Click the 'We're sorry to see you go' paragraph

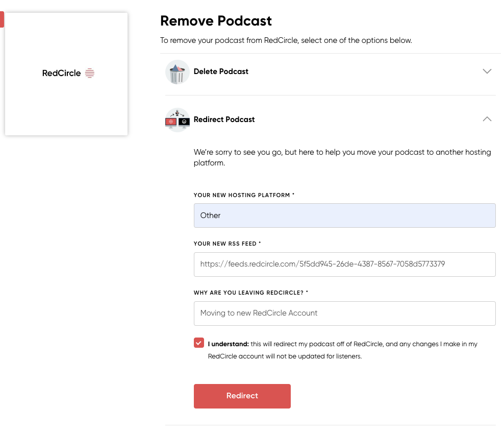[x=342, y=157]
